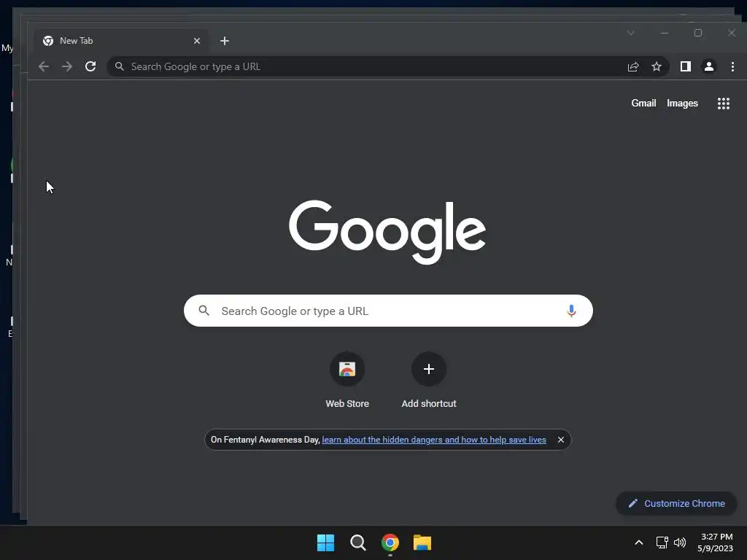Show hidden system tray icons
The image size is (747, 560).
point(639,542)
